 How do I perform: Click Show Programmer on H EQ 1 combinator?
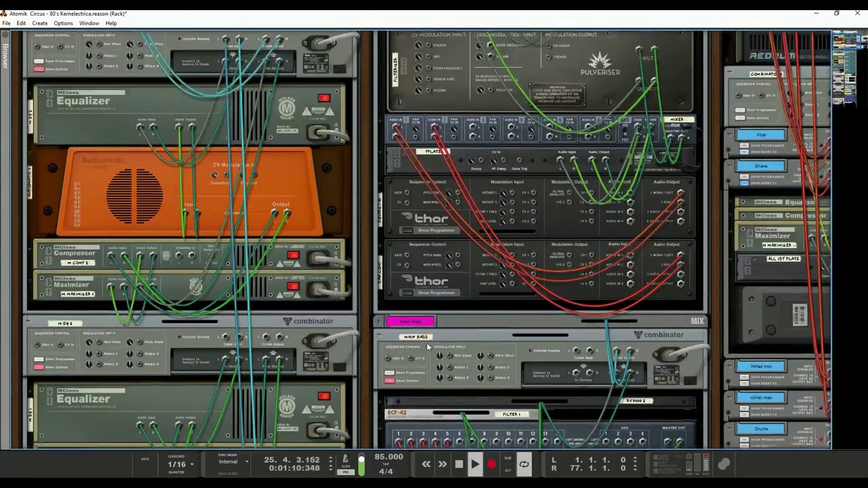point(39,359)
